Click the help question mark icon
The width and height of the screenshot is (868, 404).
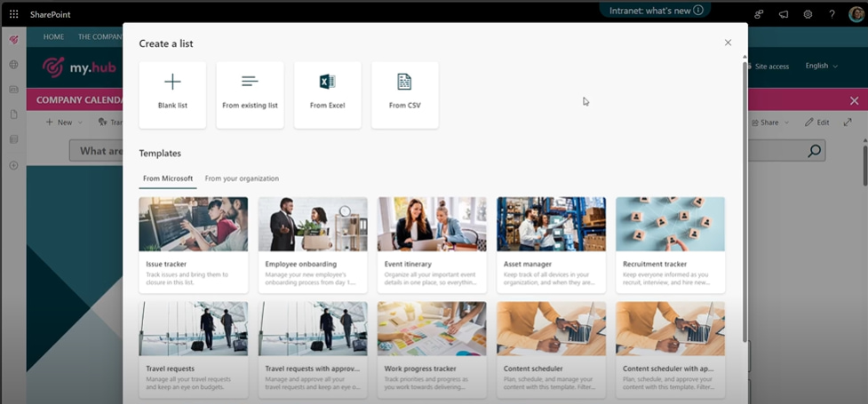tap(832, 14)
